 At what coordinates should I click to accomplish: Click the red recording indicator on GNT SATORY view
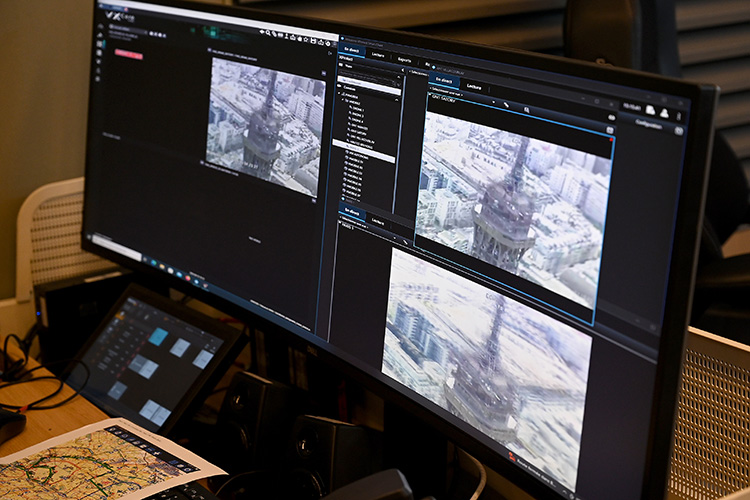(611, 139)
